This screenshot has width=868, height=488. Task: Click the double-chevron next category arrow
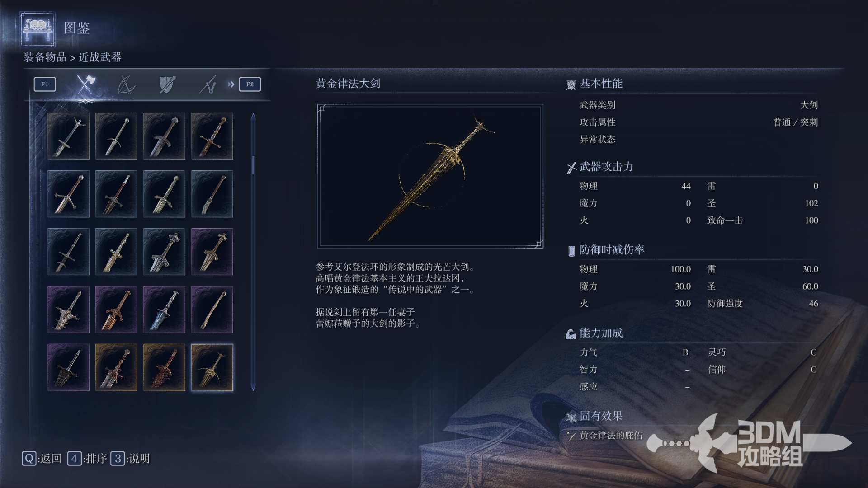pos(231,84)
